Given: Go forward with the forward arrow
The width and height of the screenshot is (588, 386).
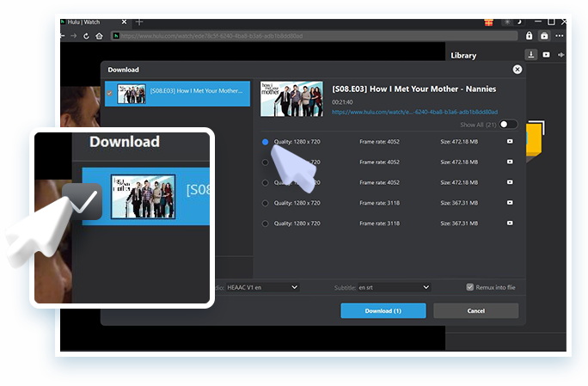Looking at the screenshot, I should [74, 36].
